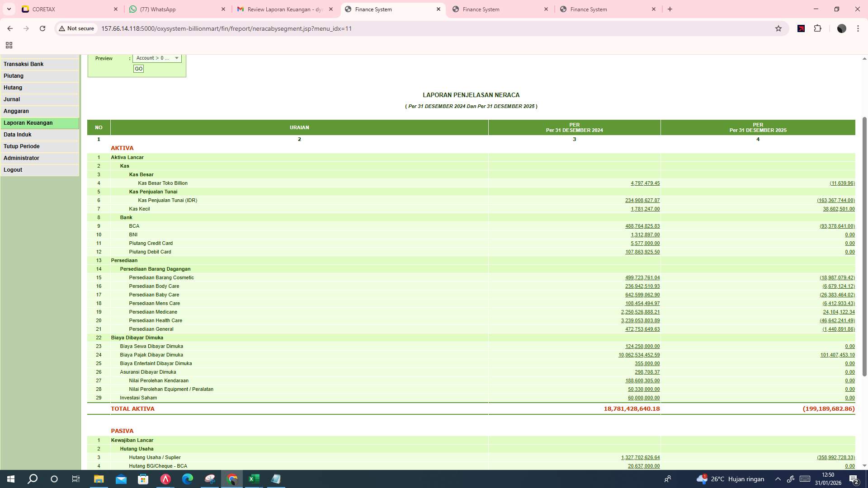The image size is (868, 488).
Task: Open the browser extensions puzzle icon
Action: pos(818,28)
